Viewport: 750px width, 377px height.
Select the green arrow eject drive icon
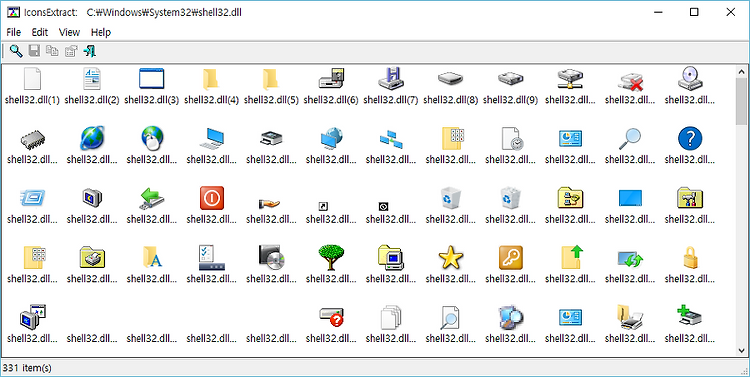pos(152,198)
